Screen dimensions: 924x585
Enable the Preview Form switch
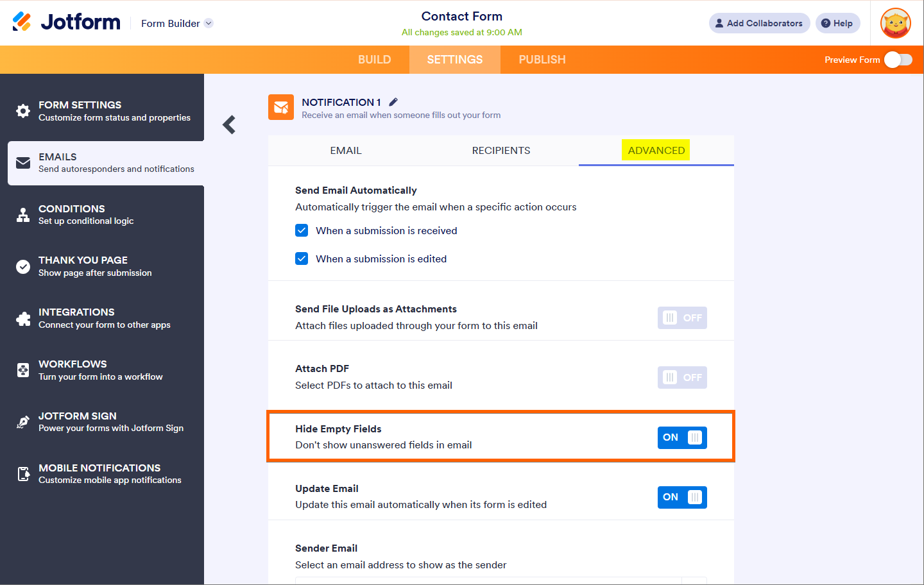(x=898, y=60)
